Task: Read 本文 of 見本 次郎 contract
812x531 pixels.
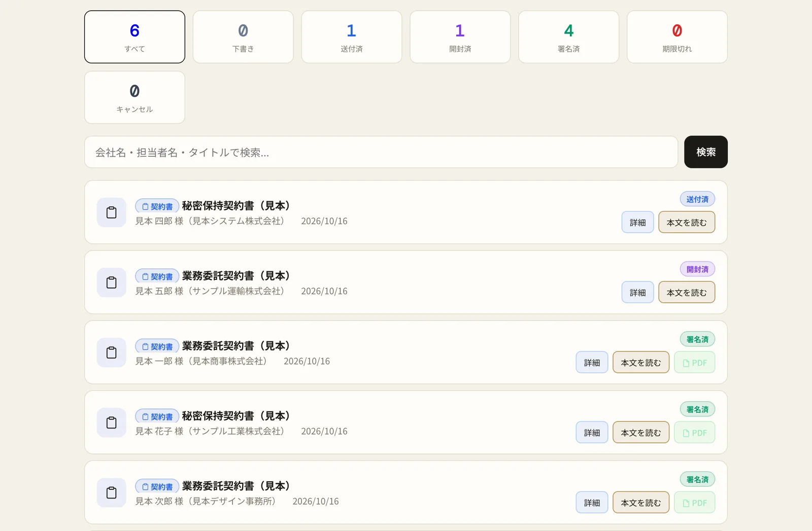Action: (641, 502)
